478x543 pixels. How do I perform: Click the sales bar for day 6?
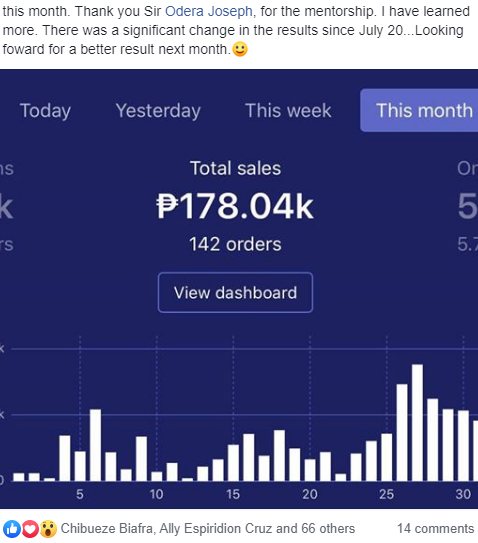point(96,445)
